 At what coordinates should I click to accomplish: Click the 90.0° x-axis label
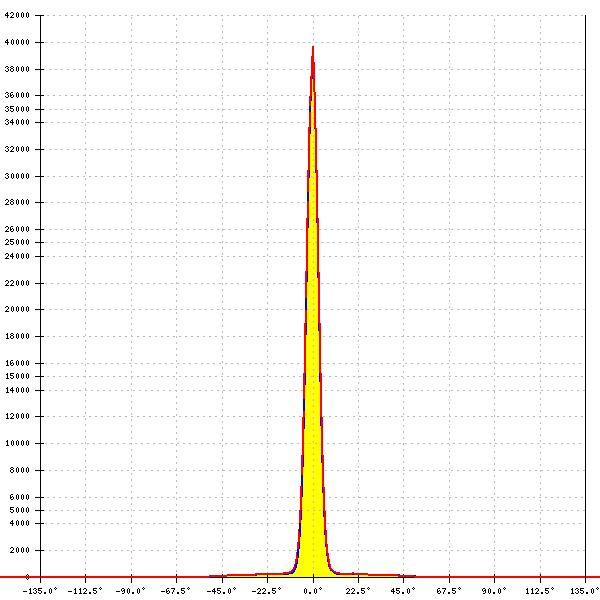(494, 591)
